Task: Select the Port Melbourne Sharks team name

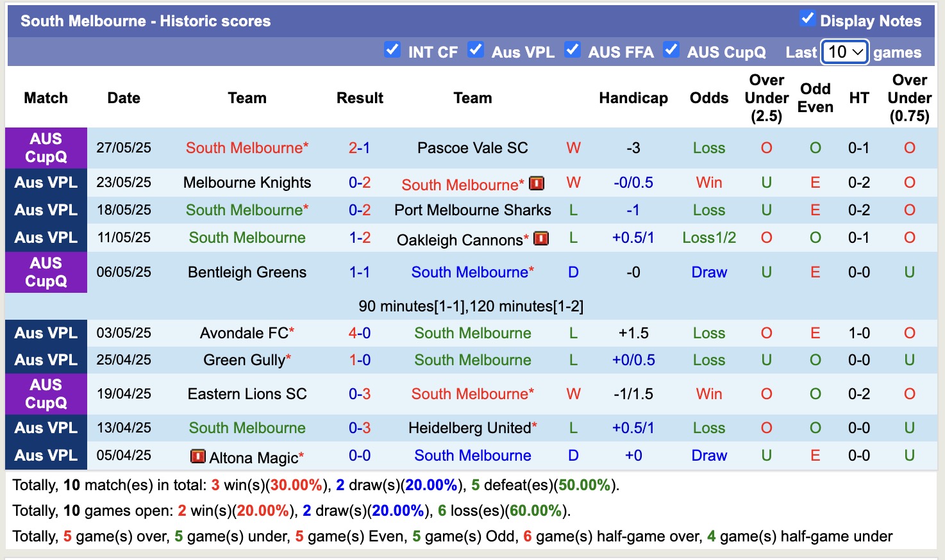Action: [x=472, y=210]
